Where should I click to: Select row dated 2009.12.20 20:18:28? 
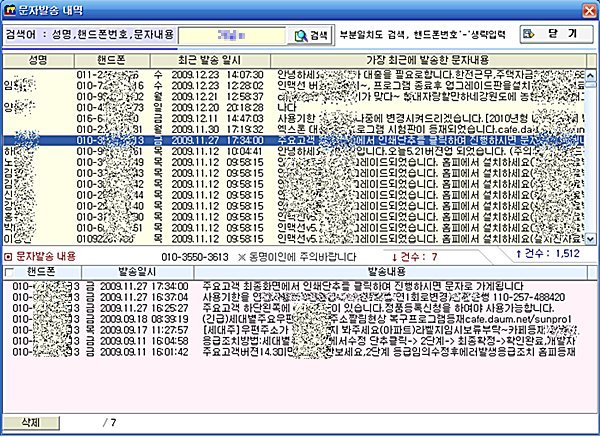[294, 108]
